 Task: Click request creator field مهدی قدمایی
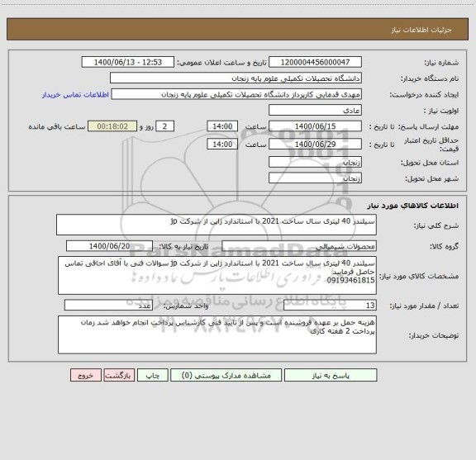236,94
